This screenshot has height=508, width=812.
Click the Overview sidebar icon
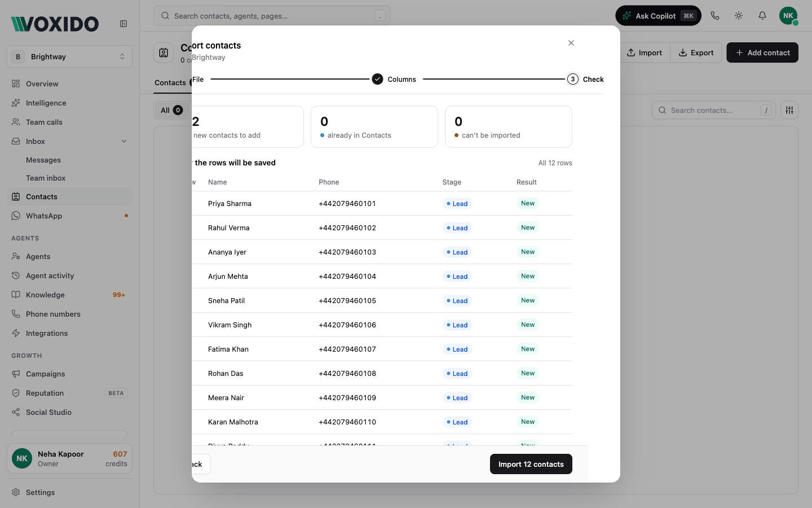coord(16,84)
